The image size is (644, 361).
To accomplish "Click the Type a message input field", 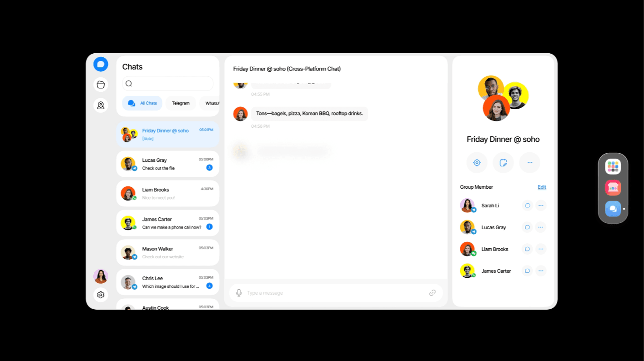I will 334,293.
